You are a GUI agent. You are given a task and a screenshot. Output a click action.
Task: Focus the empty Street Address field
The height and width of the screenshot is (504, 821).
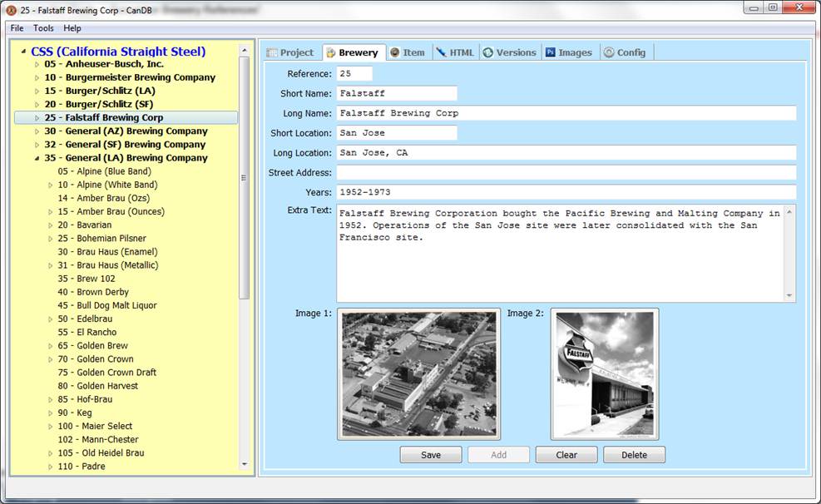point(566,173)
